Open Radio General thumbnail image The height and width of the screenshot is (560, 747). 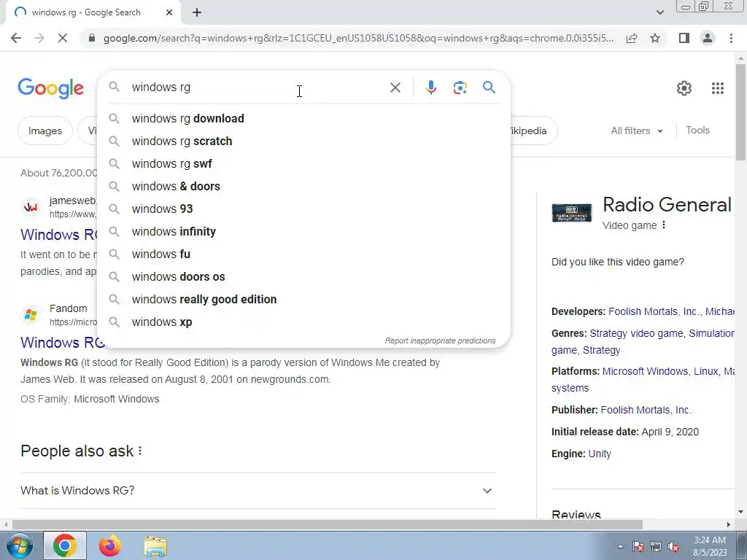[572, 212]
